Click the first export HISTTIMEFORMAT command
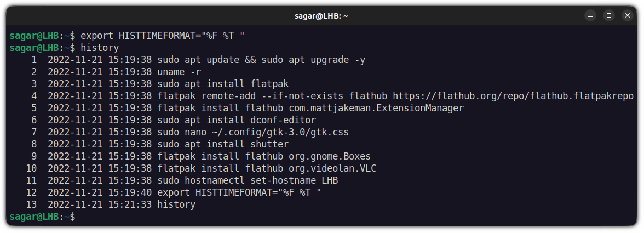This screenshot has width=644, height=233. 162,36
